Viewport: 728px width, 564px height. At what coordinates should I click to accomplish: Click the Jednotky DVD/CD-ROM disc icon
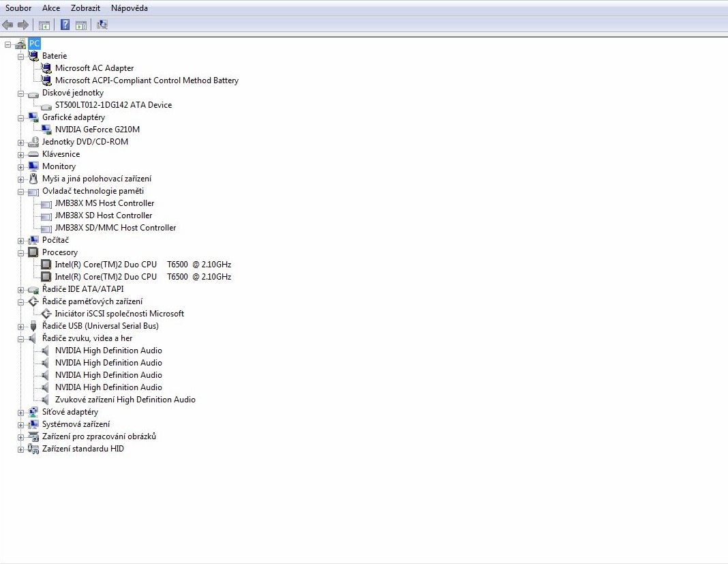click(x=33, y=142)
